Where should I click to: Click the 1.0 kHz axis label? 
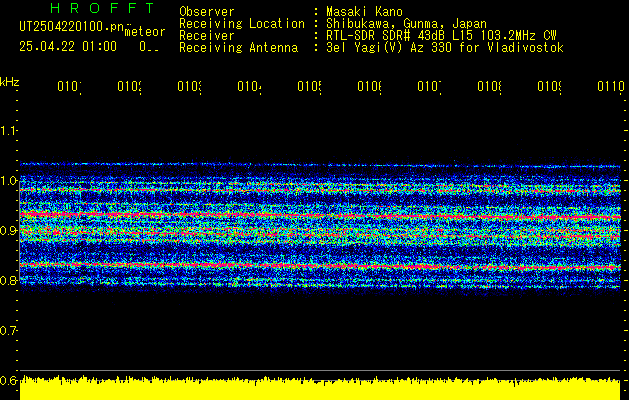(x=8, y=181)
